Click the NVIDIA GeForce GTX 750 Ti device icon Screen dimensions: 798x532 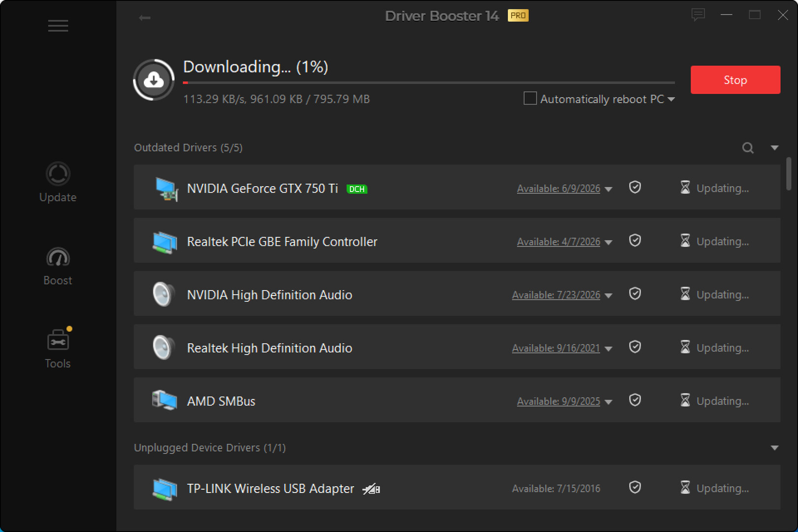(166, 189)
